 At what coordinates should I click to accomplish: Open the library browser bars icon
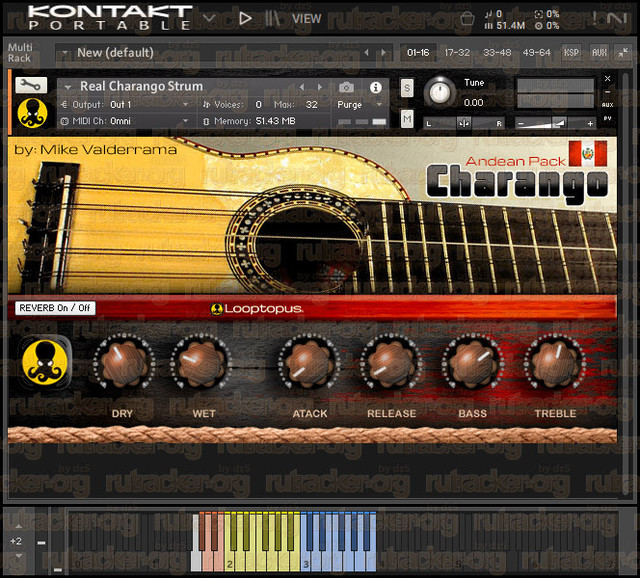pyautogui.click(x=272, y=18)
